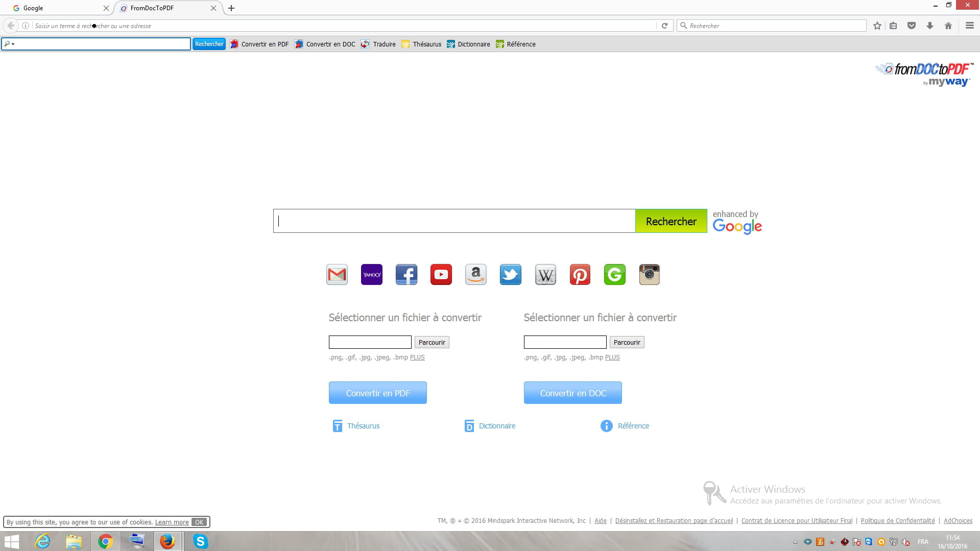Click the green Rechercher button
This screenshot has width=980, height=551.
[671, 221]
